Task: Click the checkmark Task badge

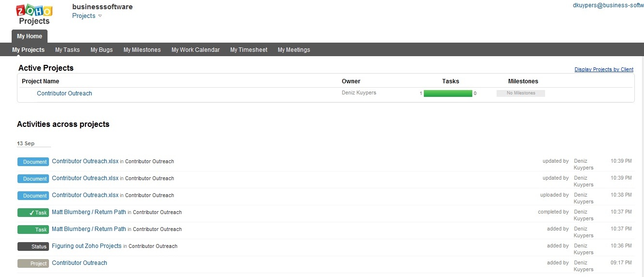Action: (x=33, y=213)
